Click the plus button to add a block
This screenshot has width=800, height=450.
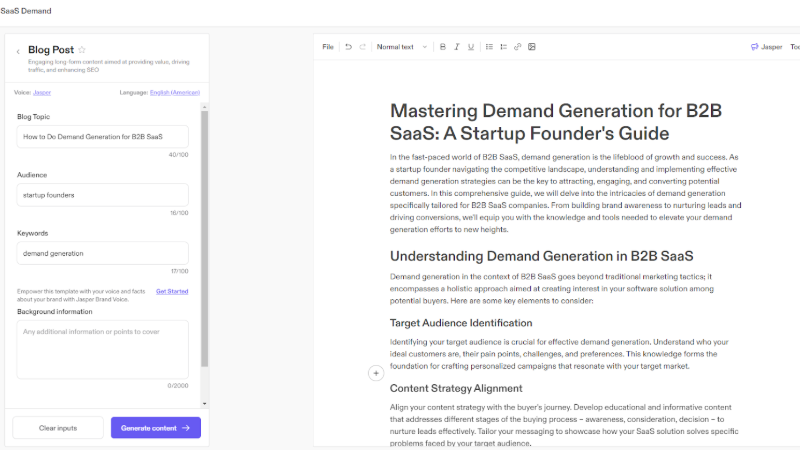[x=376, y=373]
